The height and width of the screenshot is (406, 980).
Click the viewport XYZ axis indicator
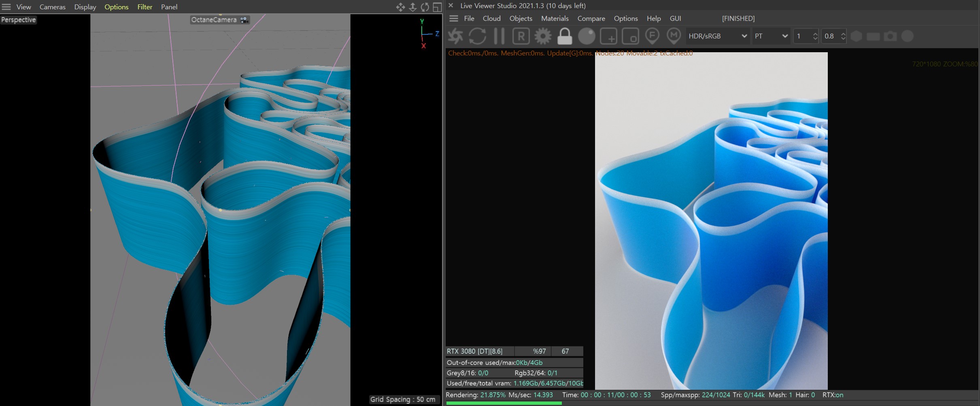pyautogui.click(x=429, y=34)
